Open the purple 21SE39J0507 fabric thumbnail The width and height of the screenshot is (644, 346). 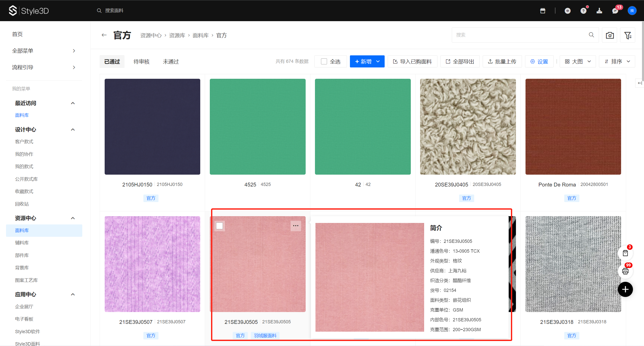152,264
